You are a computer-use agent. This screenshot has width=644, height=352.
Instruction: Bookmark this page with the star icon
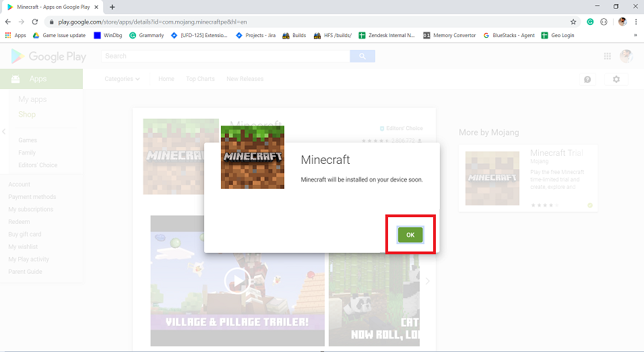(573, 22)
